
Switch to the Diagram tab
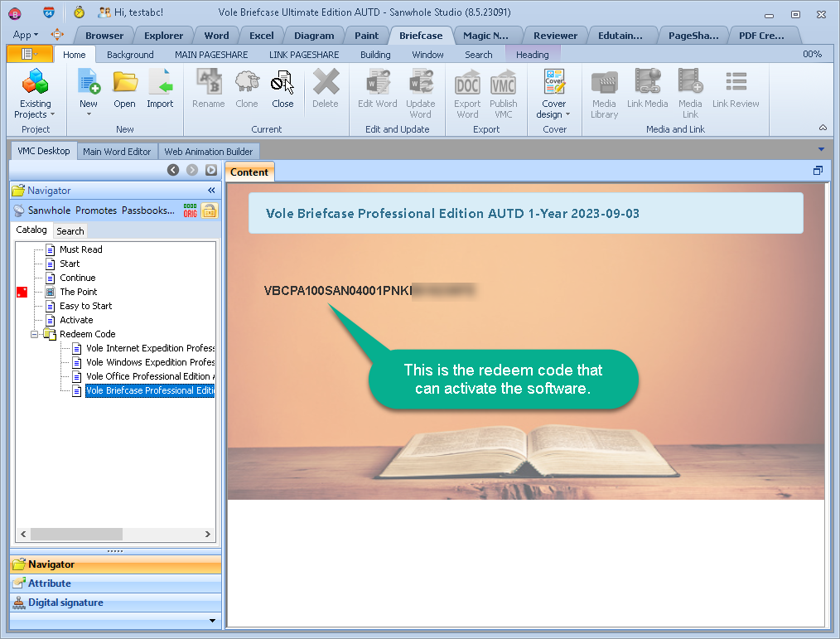(314, 36)
